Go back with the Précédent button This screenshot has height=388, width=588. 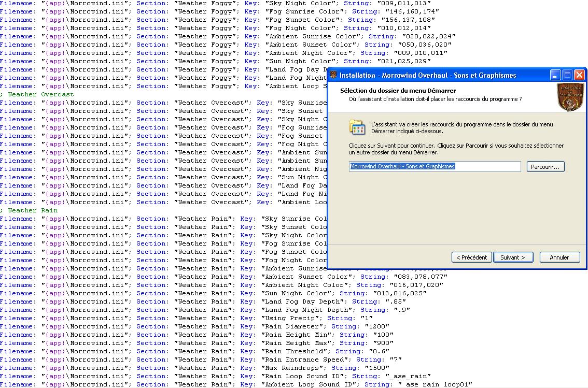click(472, 257)
